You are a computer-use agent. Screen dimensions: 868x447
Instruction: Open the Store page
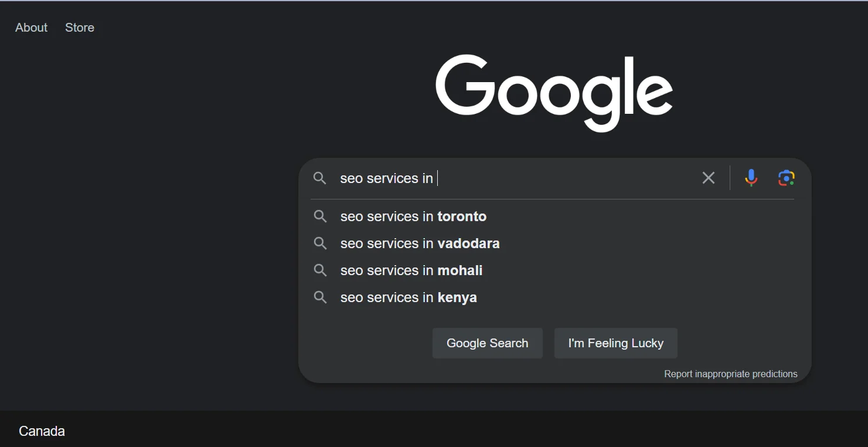(x=79, y=27)
